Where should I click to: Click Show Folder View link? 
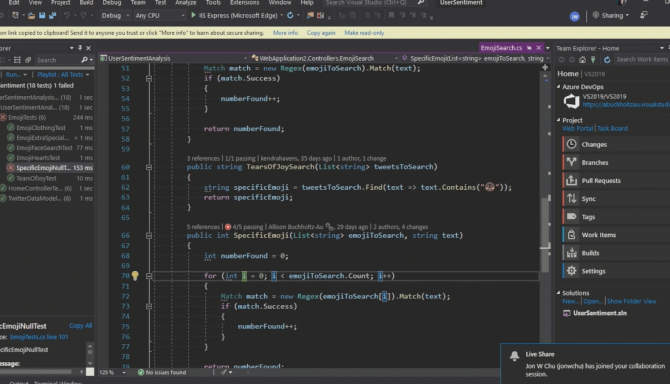coord(631,301)
